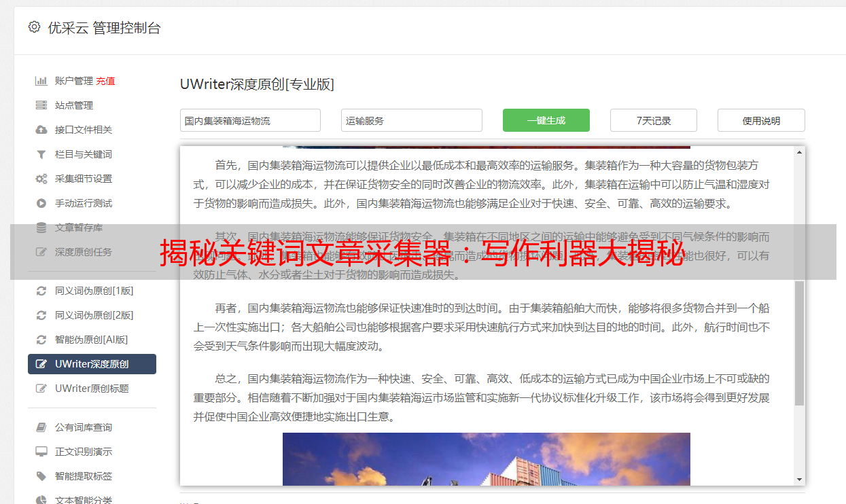Click the UWriter深度原创[专业版] heading
846x504 pixels.
[257, 84]
